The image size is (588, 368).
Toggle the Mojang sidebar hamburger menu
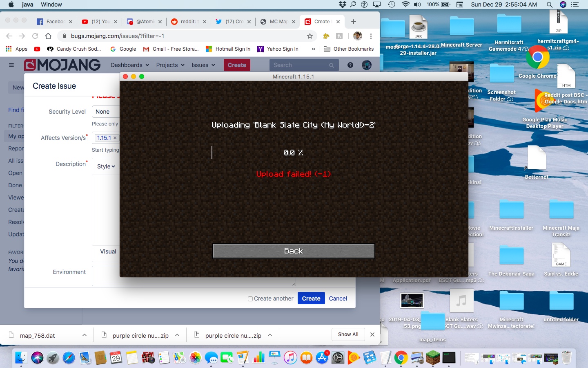click(x=11, y=65)
